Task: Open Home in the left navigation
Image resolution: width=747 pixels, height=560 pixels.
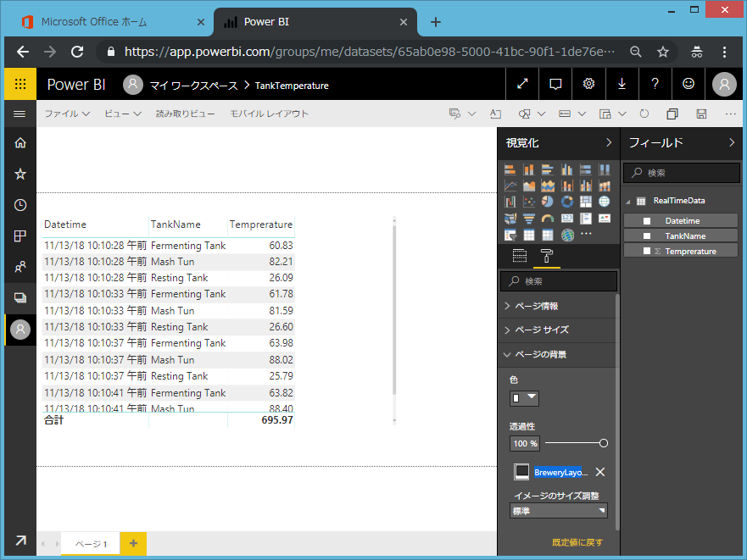Action: (20, 143)
